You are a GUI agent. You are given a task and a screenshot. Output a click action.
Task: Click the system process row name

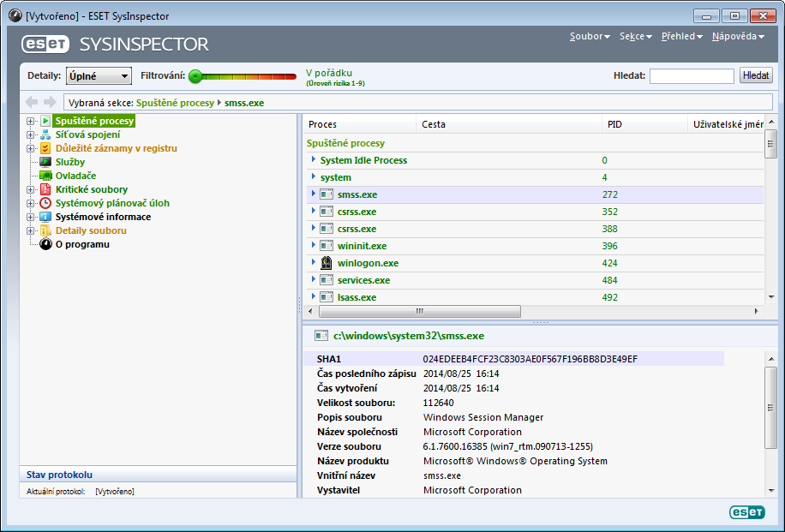tap(335, 177)
